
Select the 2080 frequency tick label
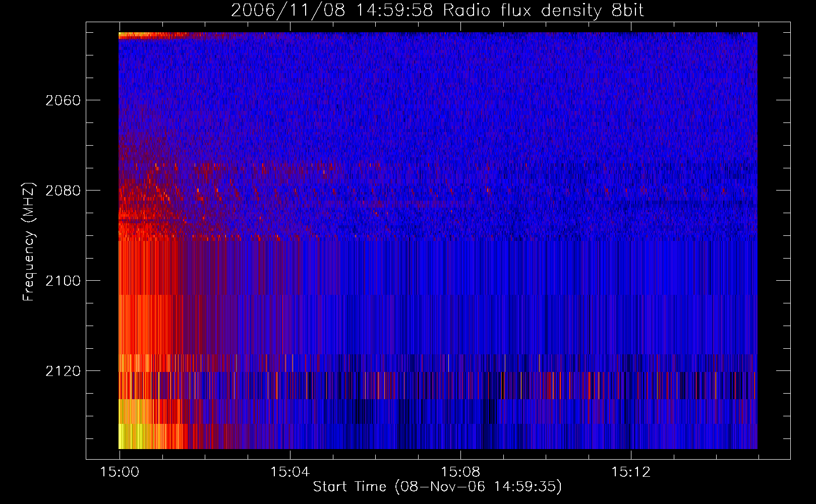click(x=63, y=191)
